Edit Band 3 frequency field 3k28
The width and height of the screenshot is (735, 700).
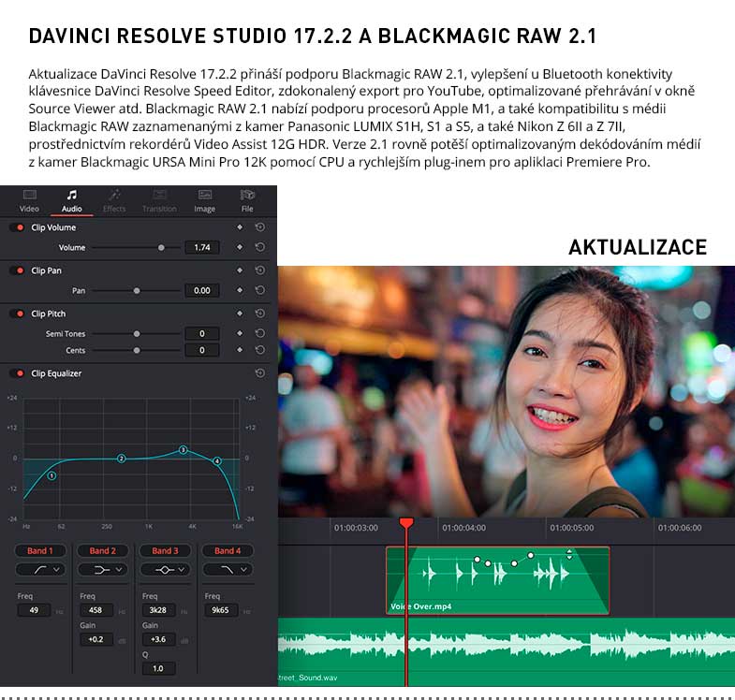158,610
